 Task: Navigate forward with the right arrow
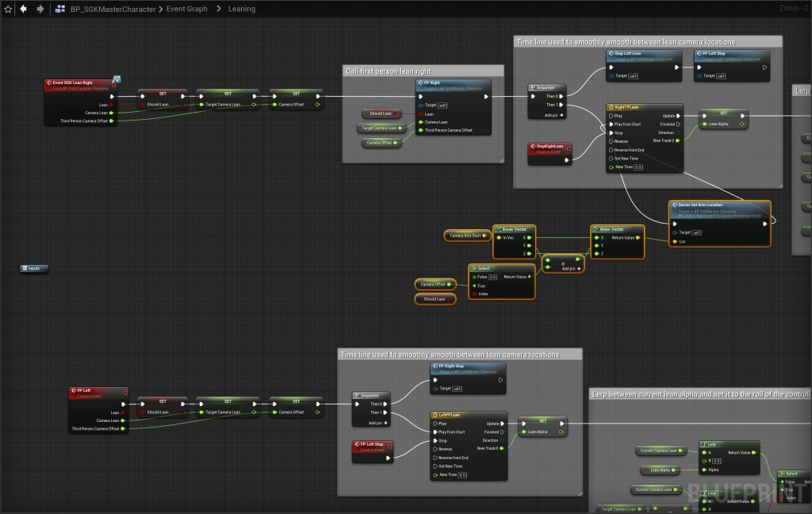coord(40,9)
